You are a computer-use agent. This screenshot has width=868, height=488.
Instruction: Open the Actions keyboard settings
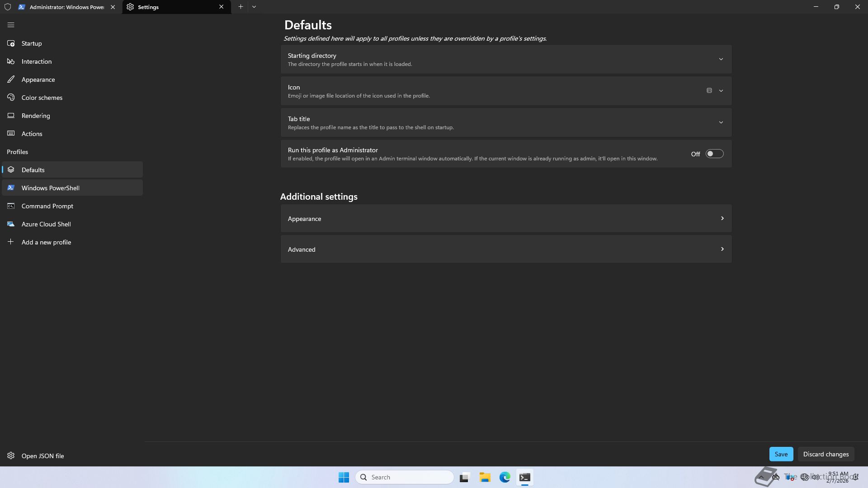tap(32, 134)
